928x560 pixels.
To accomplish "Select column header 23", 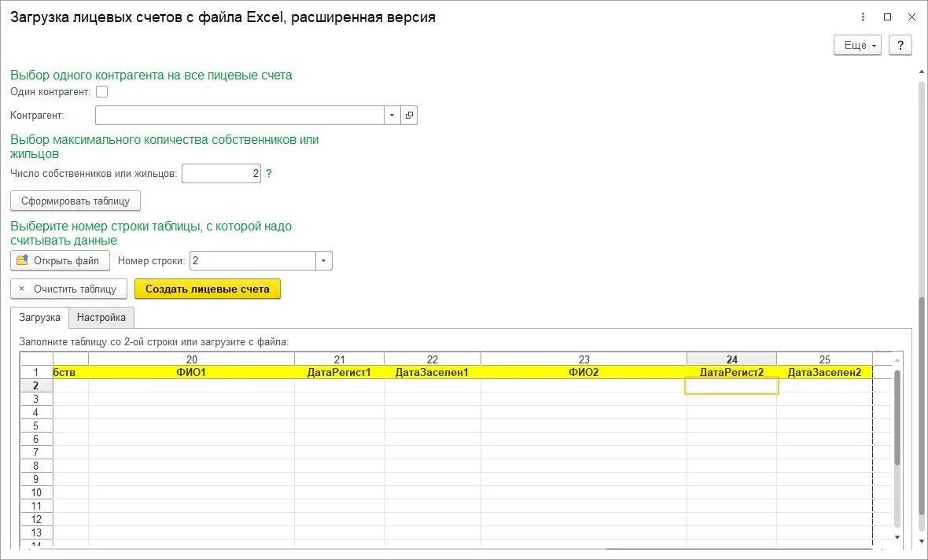I will tap(584, 359).
